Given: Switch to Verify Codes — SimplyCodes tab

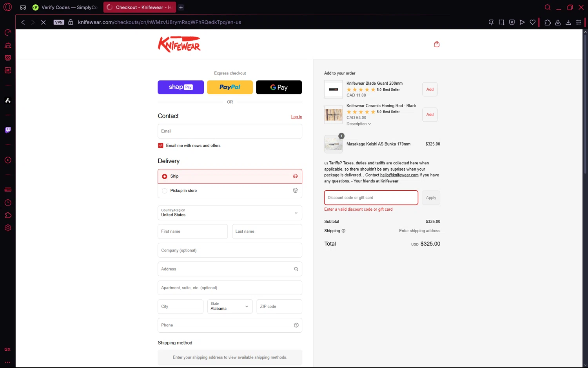Looking at the screenshot, I should click(65, 7).
